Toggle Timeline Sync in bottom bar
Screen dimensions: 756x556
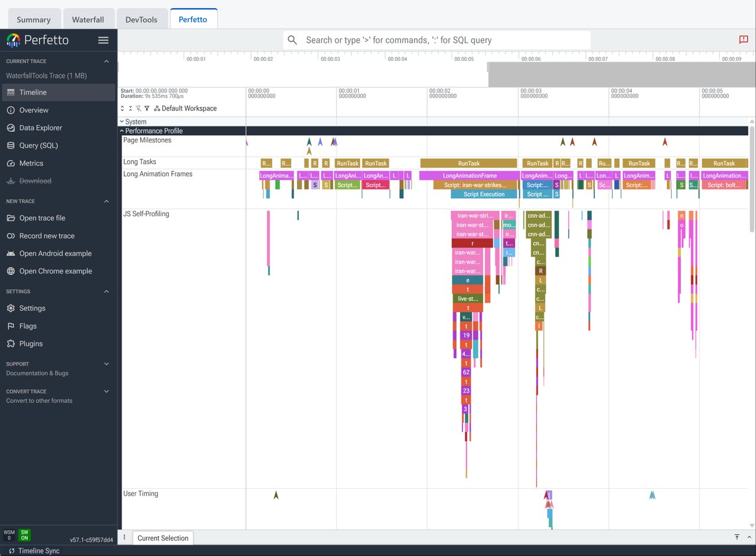(x=34, y=551)
